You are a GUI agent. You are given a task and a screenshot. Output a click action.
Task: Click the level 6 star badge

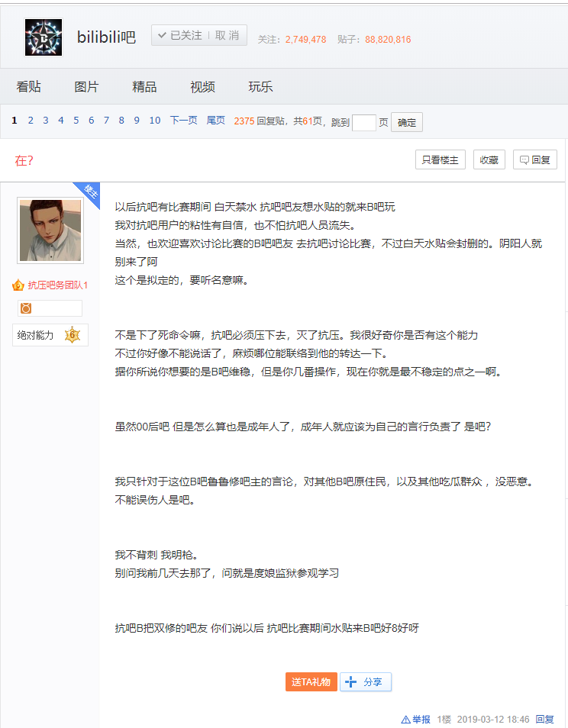coord(73,335)
